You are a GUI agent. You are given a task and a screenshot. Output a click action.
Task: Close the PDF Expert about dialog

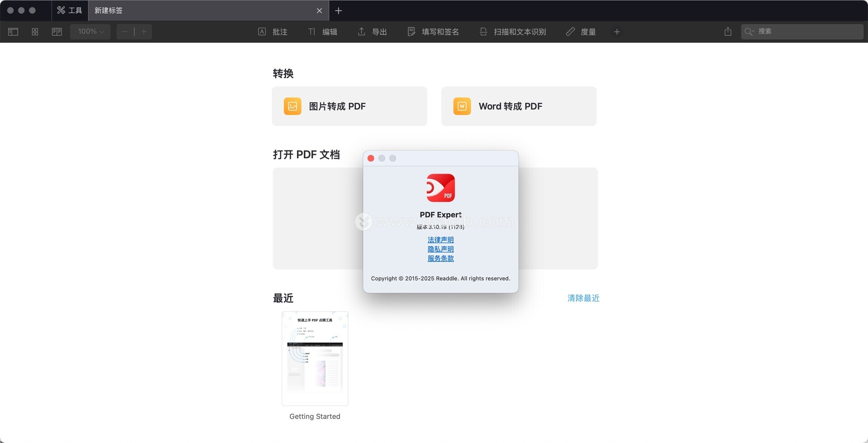371,158
